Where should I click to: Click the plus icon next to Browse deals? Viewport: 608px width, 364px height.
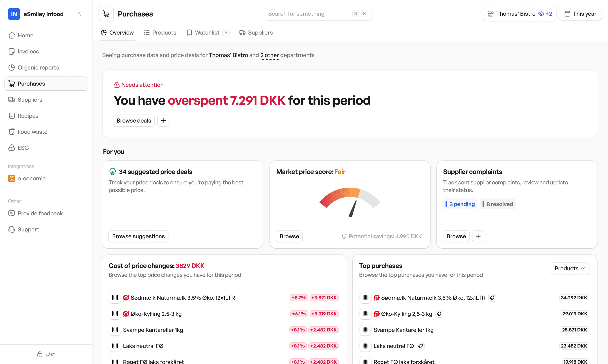[163, 121]
